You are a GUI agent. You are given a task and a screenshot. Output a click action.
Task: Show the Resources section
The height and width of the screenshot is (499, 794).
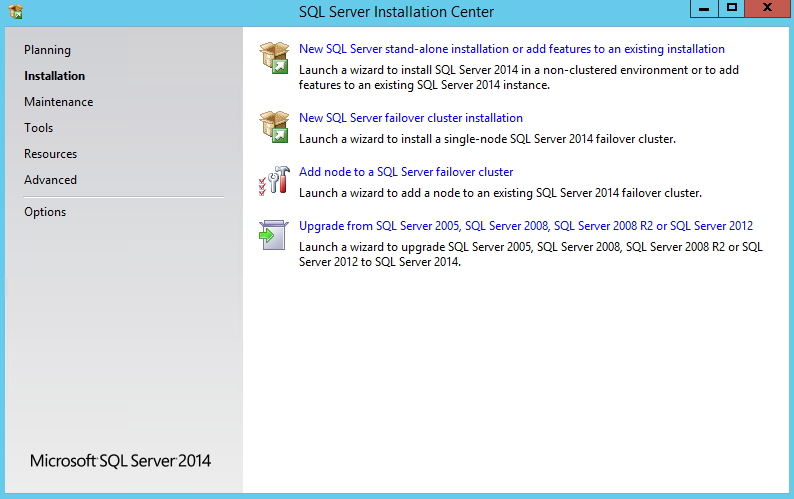click(50, 154)
